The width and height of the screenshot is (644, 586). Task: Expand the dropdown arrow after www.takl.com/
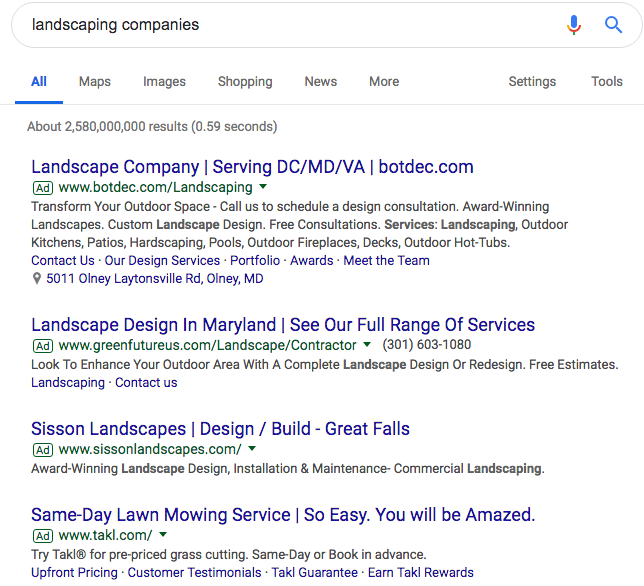coord(163,535)
